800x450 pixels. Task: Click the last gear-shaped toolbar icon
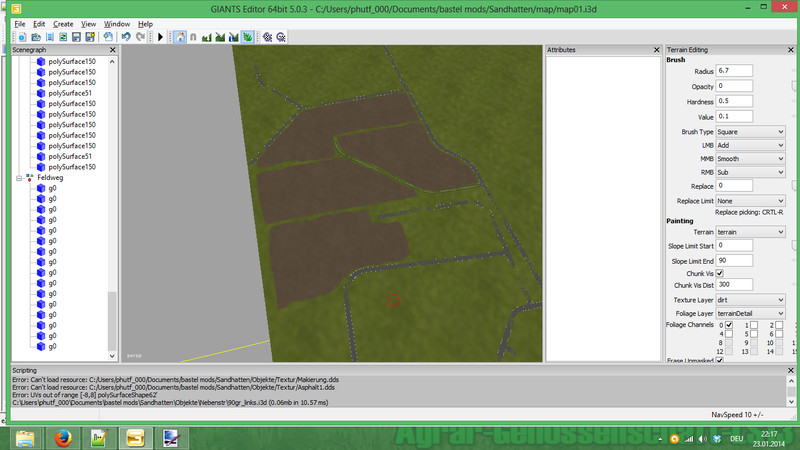click(281, 37)
